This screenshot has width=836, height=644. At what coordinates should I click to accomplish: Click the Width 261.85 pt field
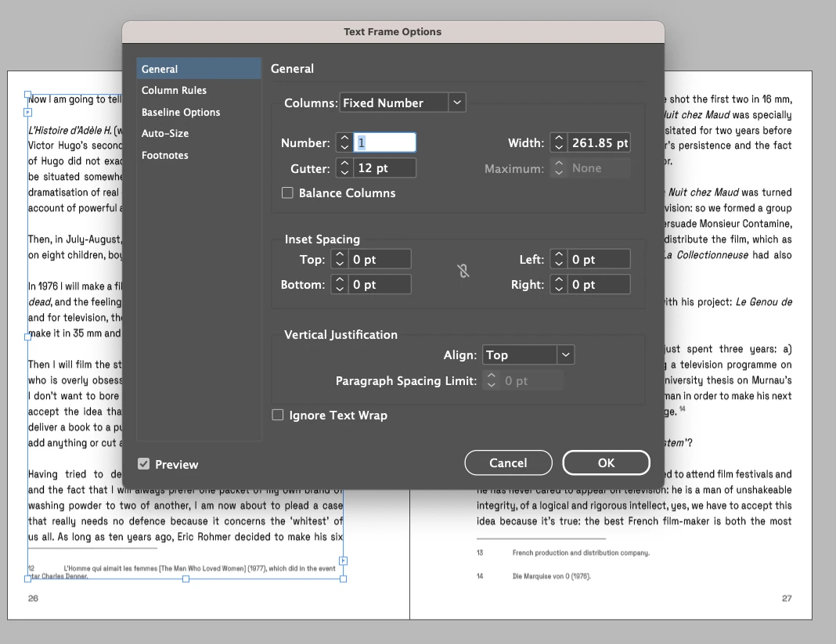click(600, 142)
